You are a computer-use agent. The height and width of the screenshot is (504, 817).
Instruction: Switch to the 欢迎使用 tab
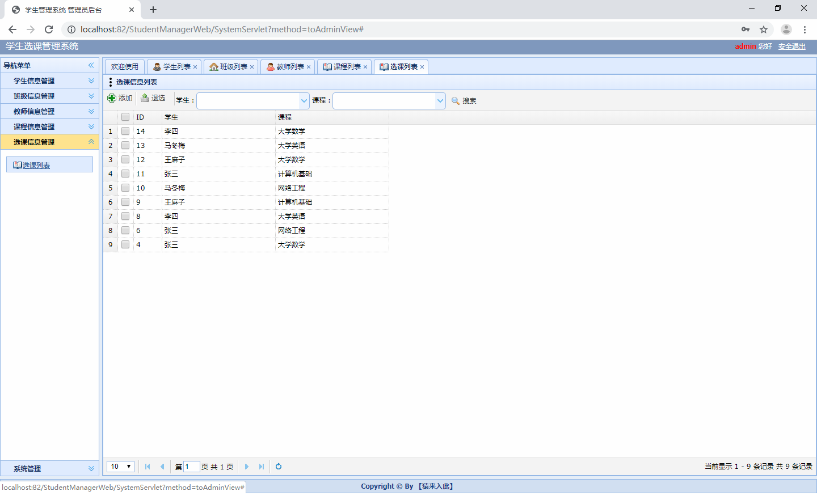coord(125,67)
